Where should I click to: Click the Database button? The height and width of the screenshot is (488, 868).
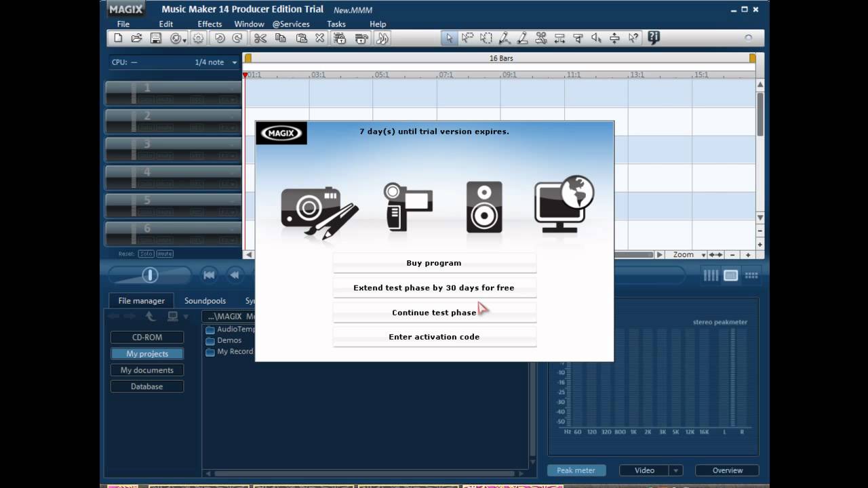147,386
